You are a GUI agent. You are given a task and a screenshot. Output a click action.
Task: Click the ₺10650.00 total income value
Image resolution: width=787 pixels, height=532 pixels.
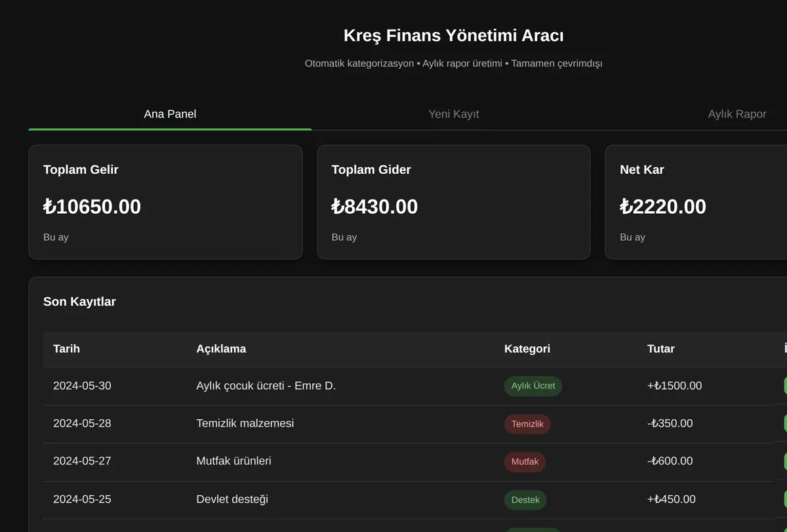click(x=92, y=207)
